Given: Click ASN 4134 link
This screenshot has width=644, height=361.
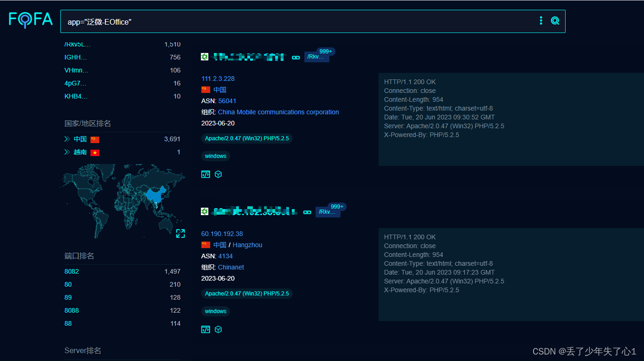Looking at the screenshot, I should (x=225, y=256).
